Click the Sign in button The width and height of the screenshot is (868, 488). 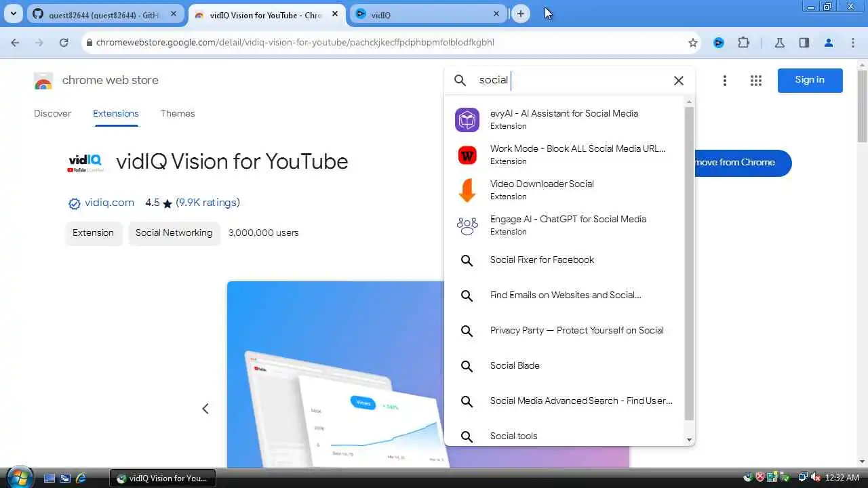pyautogui.click(x=810, y=80)
